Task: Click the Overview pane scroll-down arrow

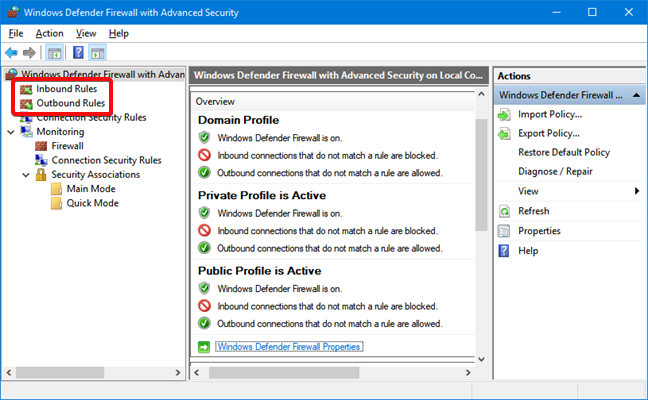Action: [481, 360]
